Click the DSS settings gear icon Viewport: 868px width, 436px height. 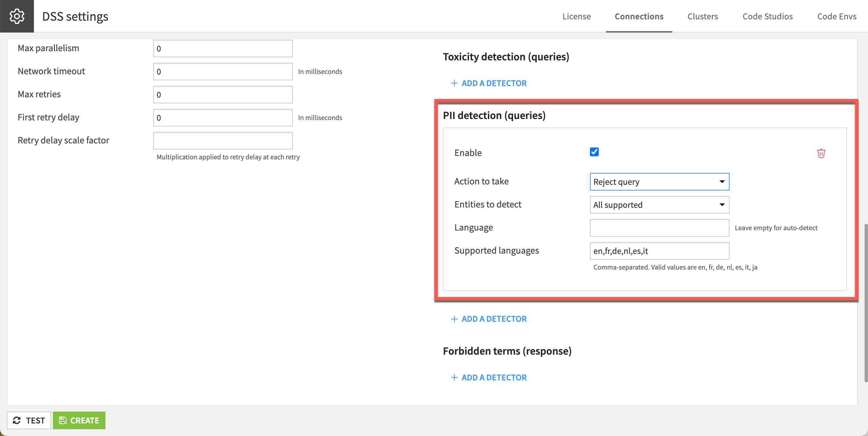coord(16,16)
